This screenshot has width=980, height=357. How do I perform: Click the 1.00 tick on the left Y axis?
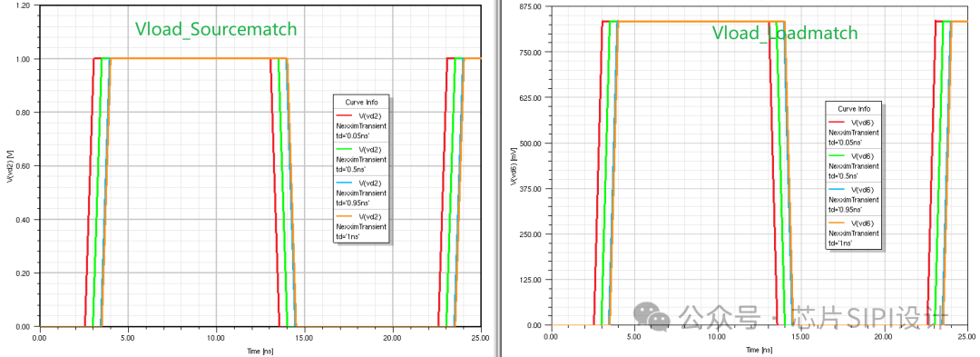tap(23, 59)
